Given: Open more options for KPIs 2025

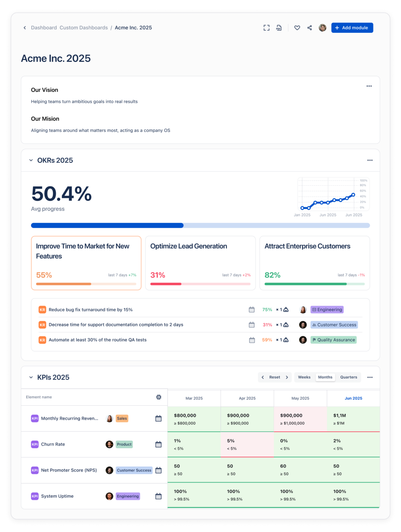Looking at the screenshot, I should click(x=370, y=378).
